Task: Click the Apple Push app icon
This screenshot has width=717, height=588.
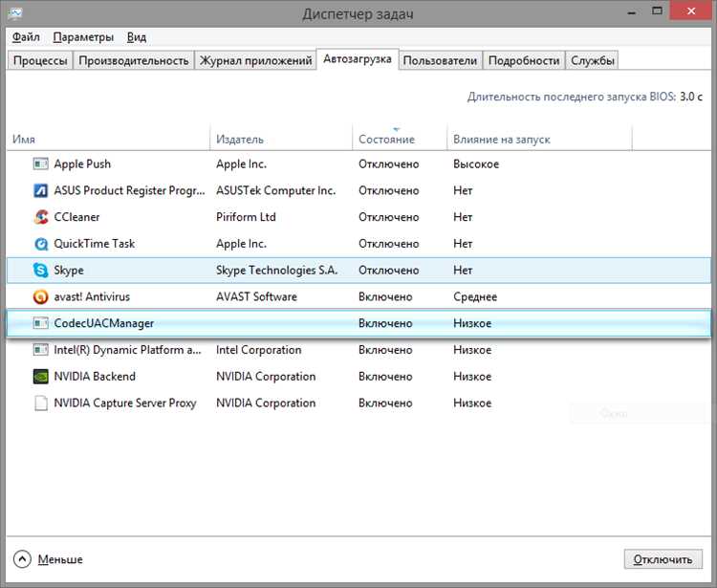Action: point(41,163)
